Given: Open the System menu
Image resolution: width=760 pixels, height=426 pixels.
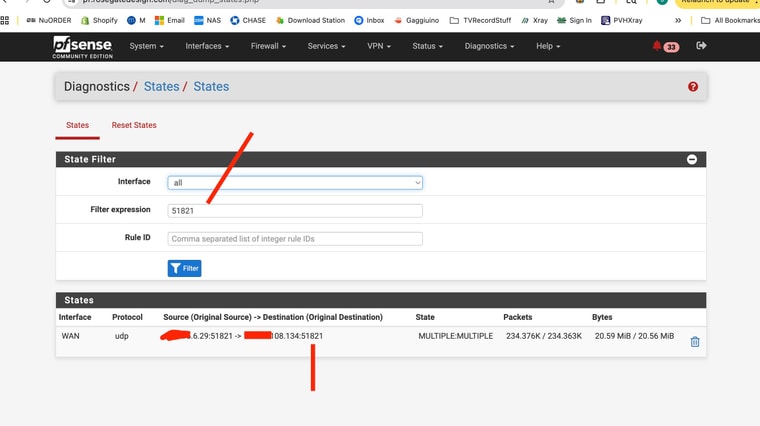Looking at the screenshot, I should coord(147,46).
